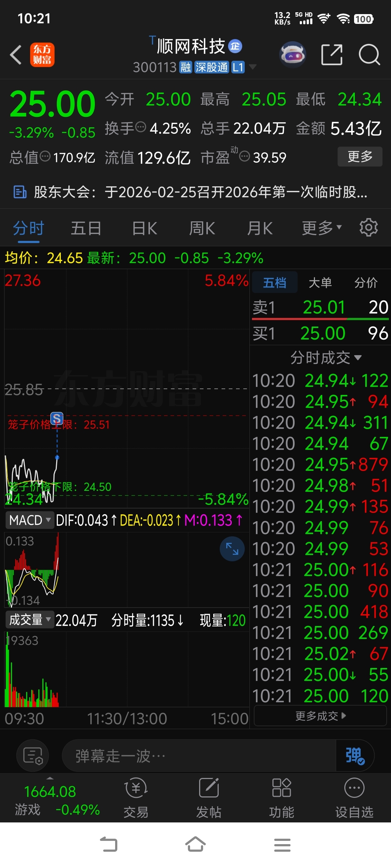
Task: Open chart settings gear icon
Action: [x=369, y=227]
